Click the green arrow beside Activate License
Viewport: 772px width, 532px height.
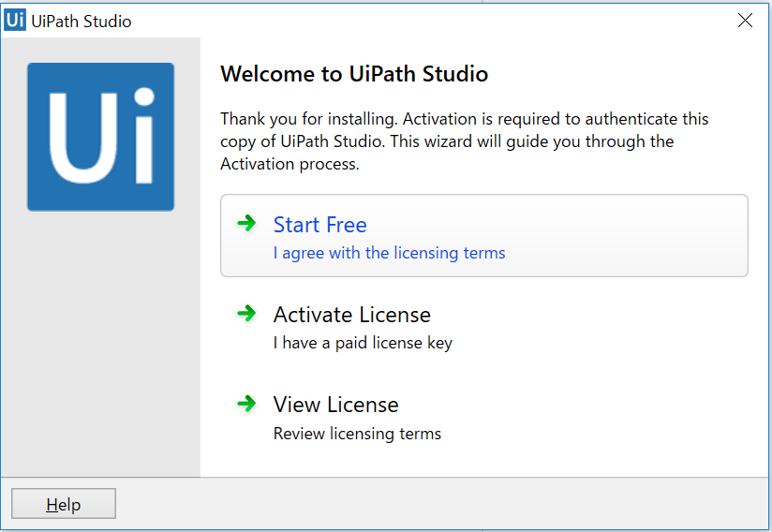(x=246, y=313)
